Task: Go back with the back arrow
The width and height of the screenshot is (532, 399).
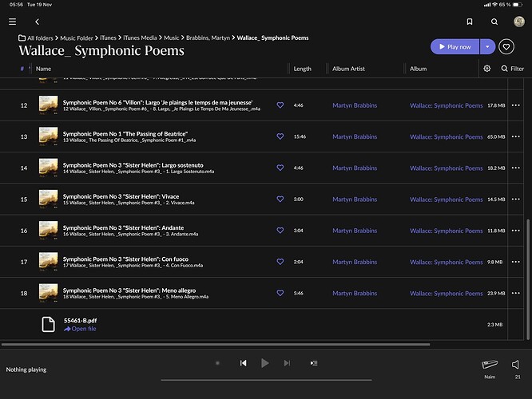Action: point(37,22)
